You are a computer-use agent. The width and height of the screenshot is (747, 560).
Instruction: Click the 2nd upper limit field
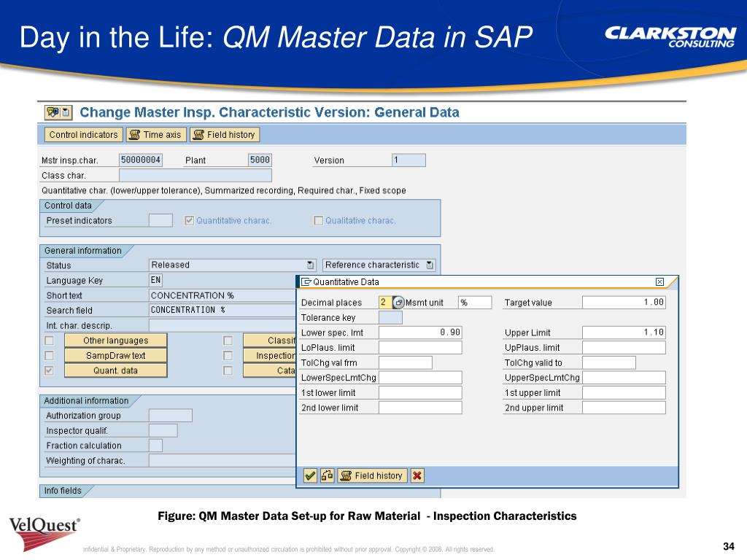624,408
